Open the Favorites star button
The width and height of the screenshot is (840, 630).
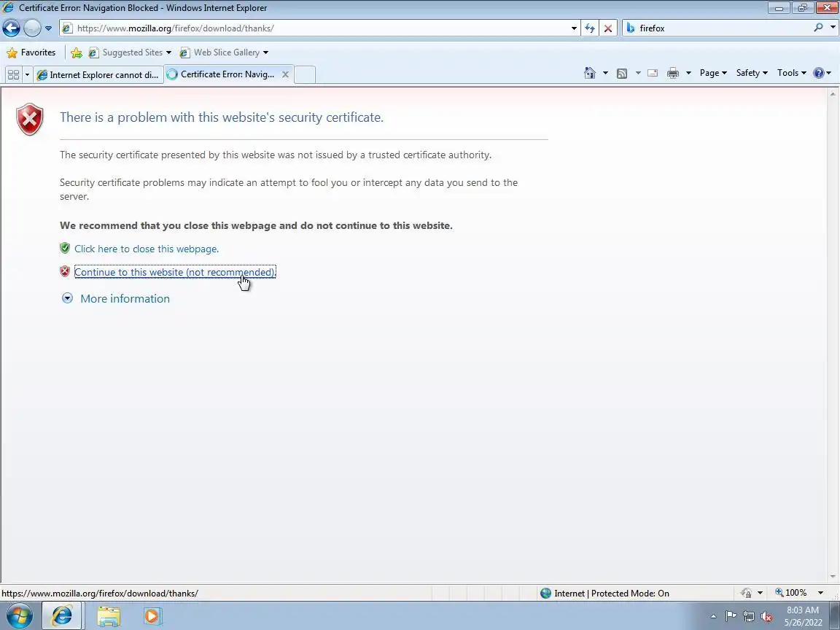click(x=31, y=52)
